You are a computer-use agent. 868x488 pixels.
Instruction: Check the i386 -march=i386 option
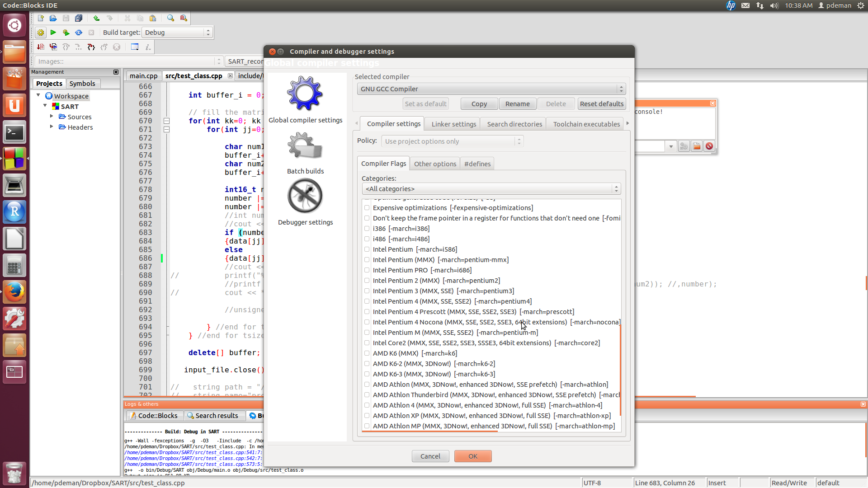pos(367,229)
